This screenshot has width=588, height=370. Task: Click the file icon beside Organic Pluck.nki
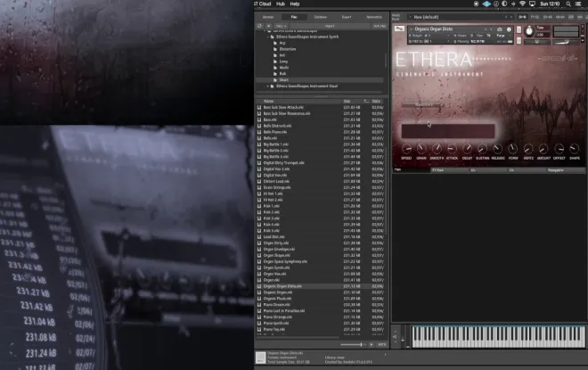click(259, 299)
